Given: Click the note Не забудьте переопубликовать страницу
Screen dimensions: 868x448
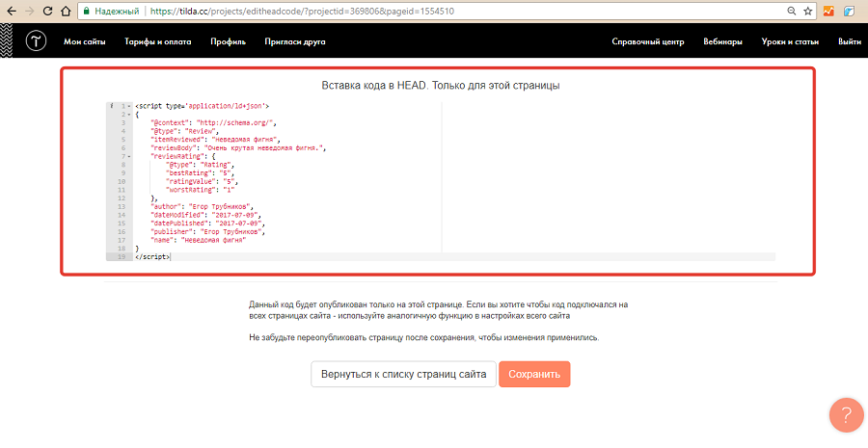Looking at the screenshot, I should pyautogui.click(x=424, y=337).
